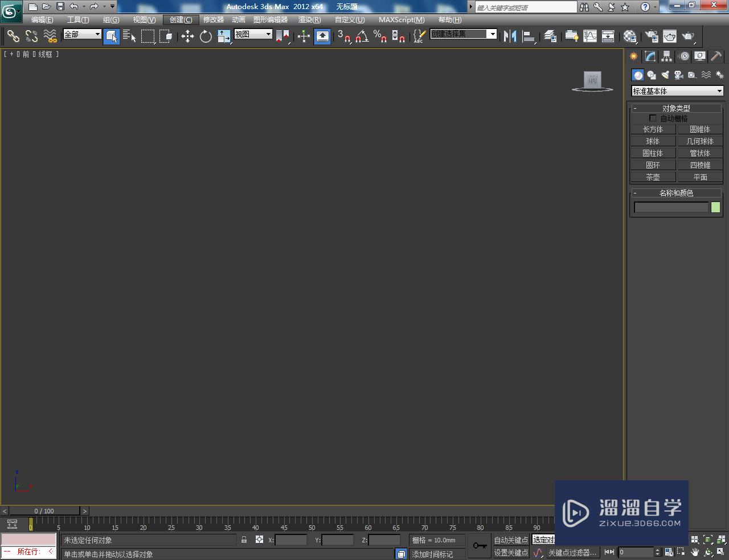The height and width of the screenshot is (560, 729).
Task: Switch to Lights creation category icon
Action: [x=665, y=75]
